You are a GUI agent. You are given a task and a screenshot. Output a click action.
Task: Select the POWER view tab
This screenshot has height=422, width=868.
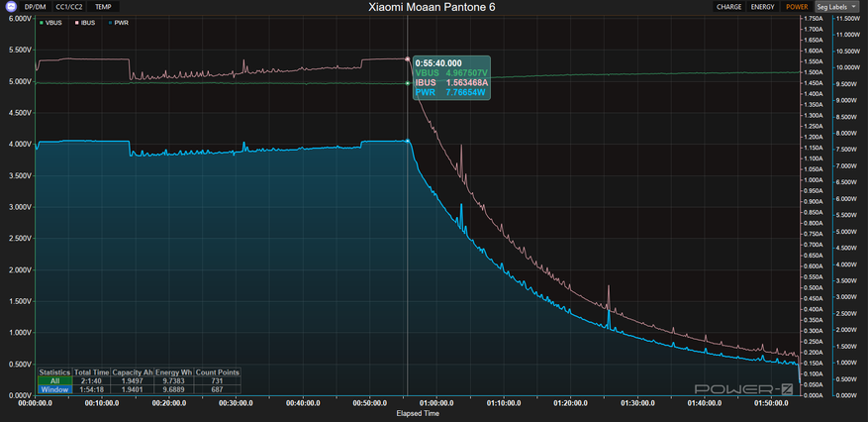point(797,7)
